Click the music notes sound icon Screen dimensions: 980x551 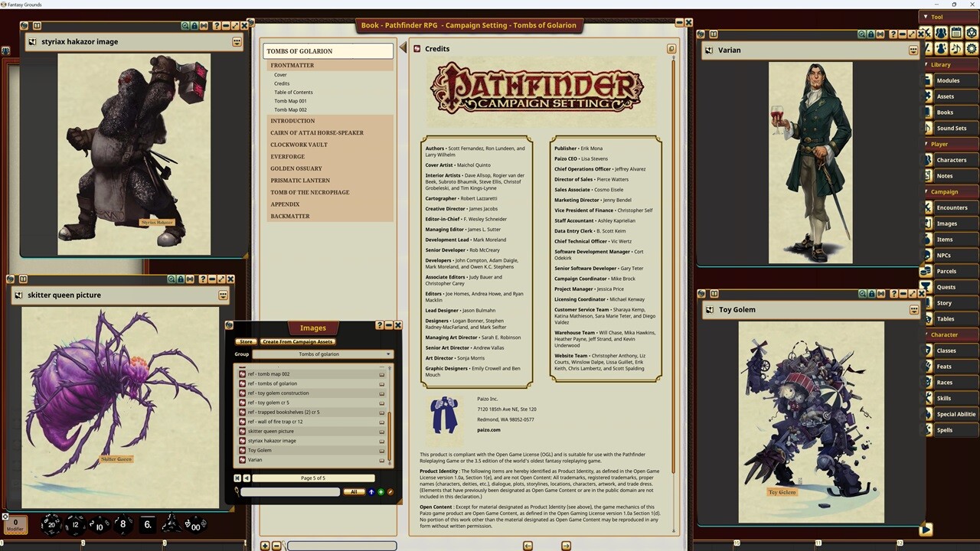tap(956, 47)
